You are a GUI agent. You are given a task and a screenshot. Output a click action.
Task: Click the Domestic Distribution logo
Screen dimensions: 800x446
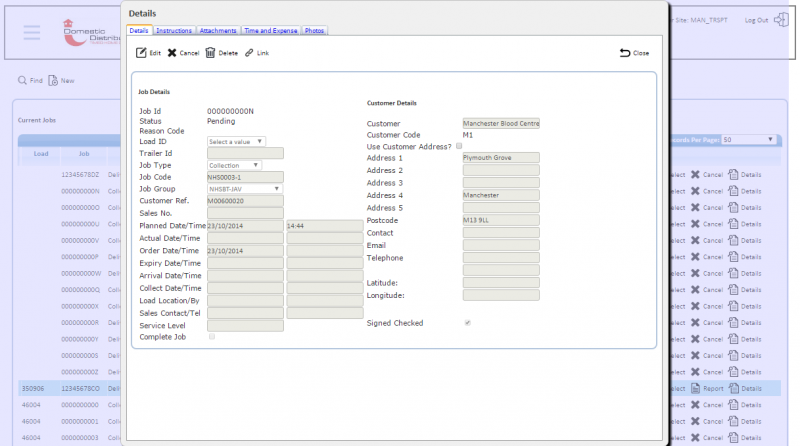[91, 33]
